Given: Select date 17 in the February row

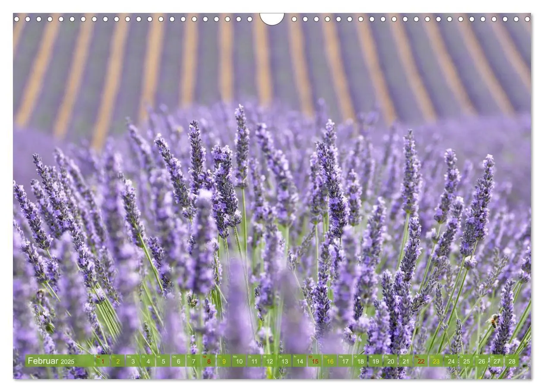Looking at the screenshot, I should pyautogui.click(x=345, y=361).
